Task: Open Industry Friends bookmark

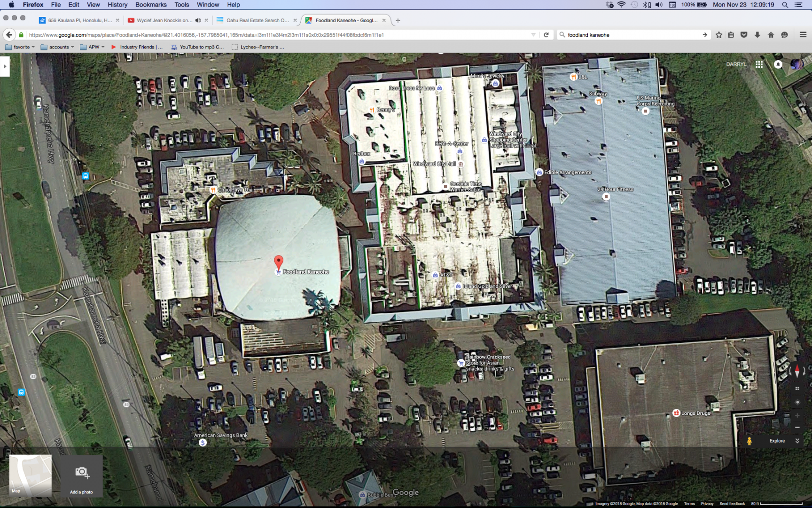Action: click(137, 47)
